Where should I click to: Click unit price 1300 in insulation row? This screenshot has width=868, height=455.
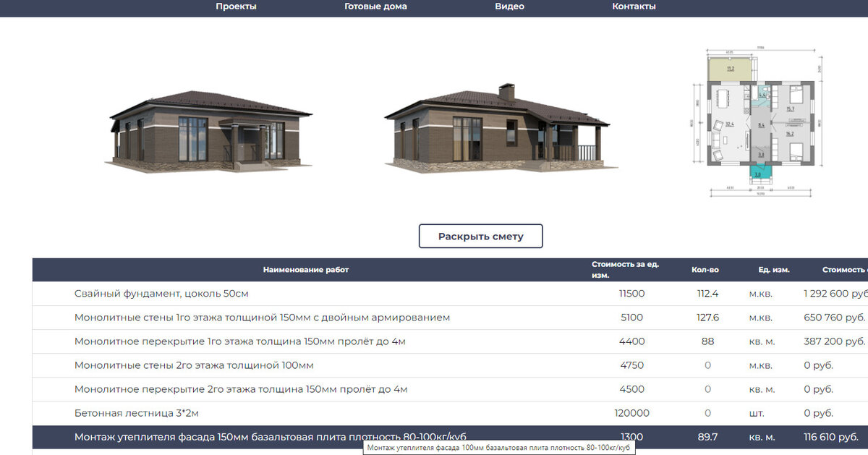point(631,437)
